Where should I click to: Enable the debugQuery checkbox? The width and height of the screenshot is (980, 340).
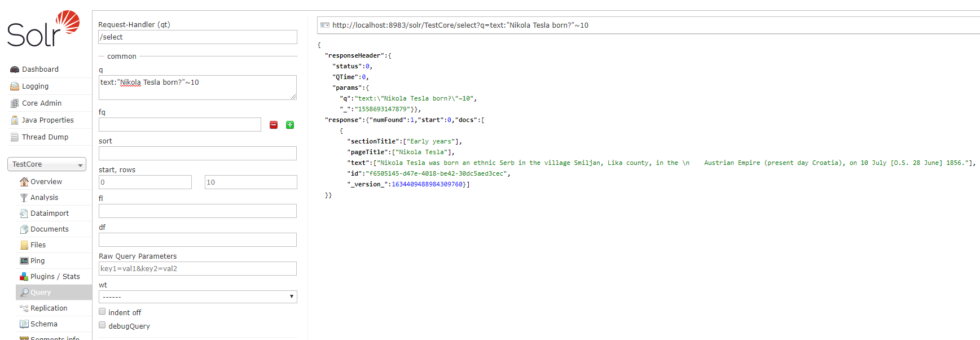click(x=102, y=325)
